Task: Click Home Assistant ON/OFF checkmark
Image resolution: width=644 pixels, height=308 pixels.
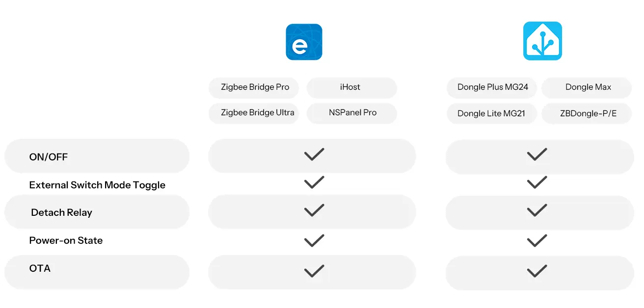Action: 537,155
